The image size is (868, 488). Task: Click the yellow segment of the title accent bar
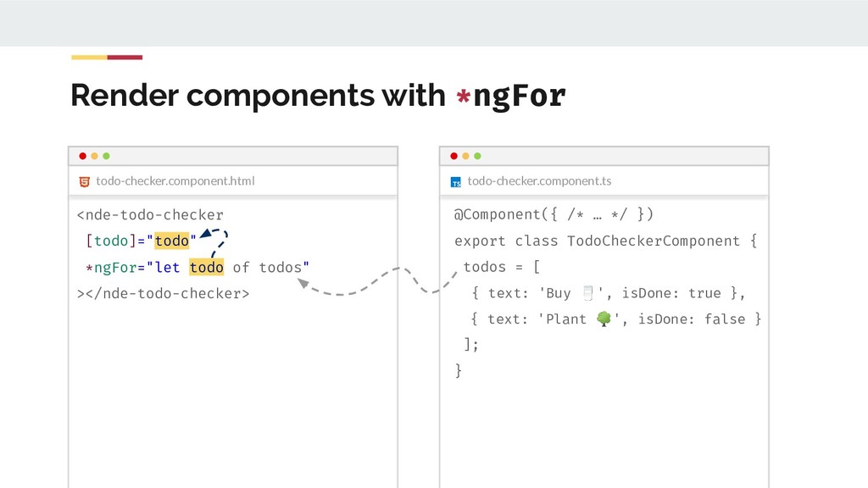point(89,58)
